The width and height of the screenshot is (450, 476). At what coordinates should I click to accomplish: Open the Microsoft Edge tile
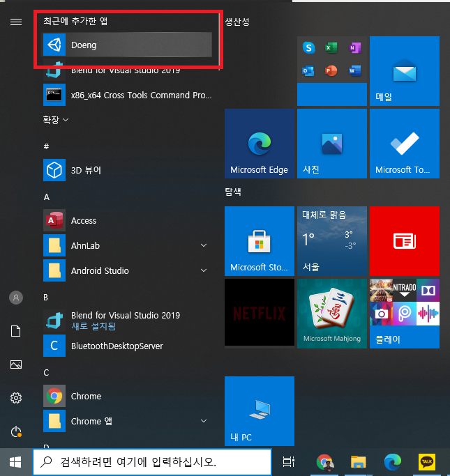point(260,144)
